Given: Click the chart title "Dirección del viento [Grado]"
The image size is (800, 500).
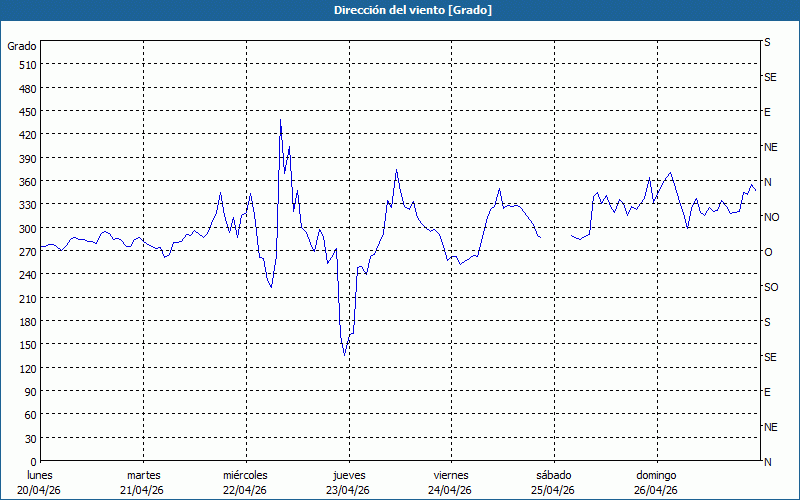Looking at the screenshot, I should click(x=399, y=10).
